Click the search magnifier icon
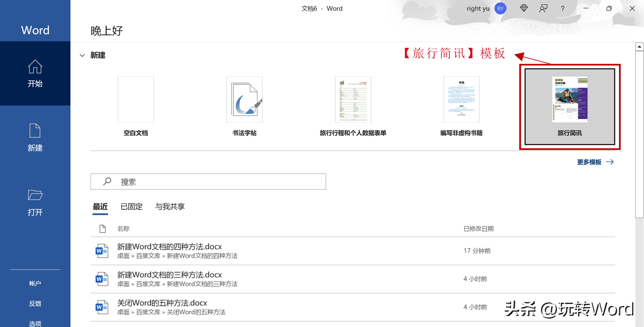The width and height of the screenshot is (644, 327). point(107,182)
